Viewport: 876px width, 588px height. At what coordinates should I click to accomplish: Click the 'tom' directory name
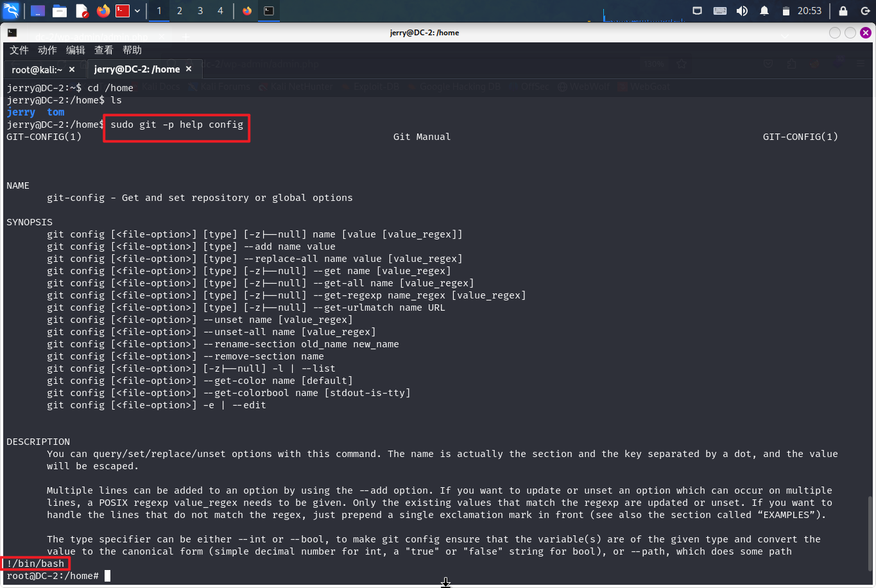56,112
